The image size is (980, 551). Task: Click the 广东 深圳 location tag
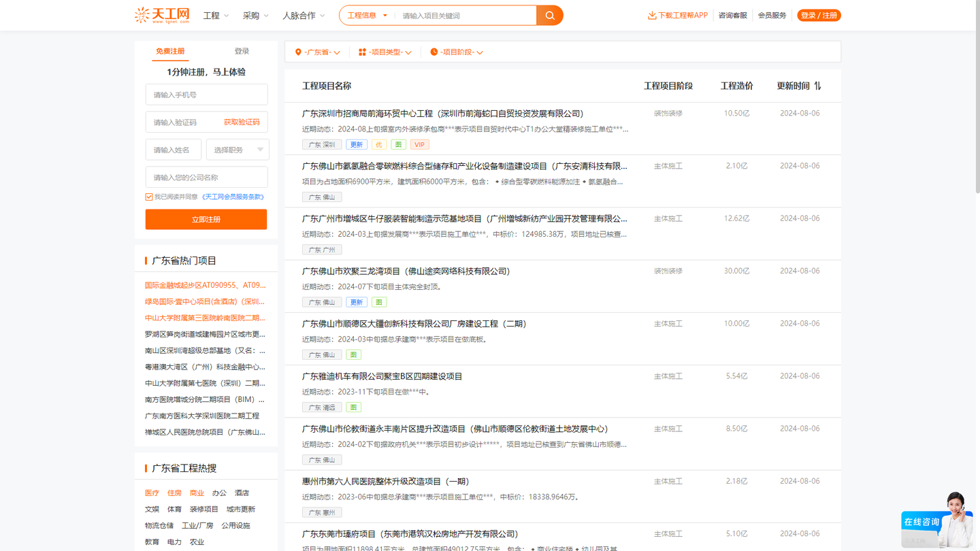tap(322, 145)
